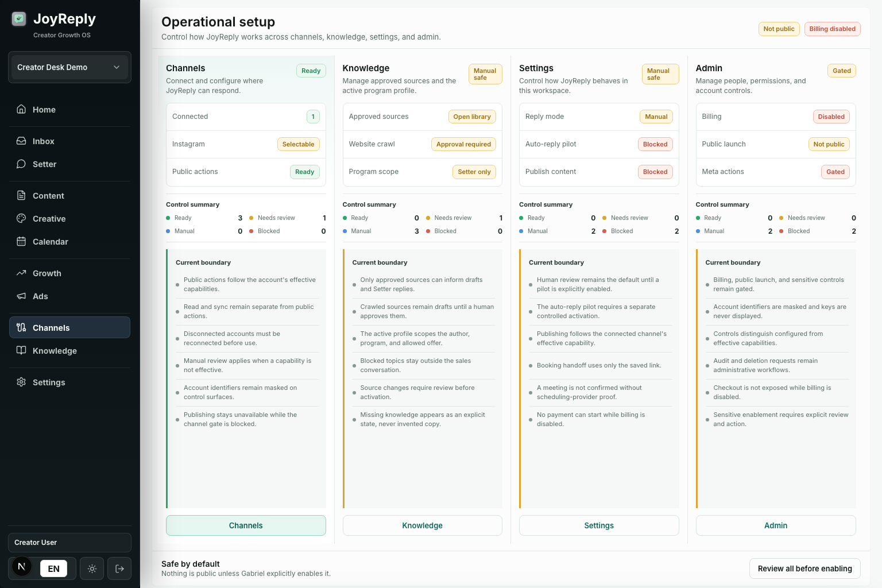Click Review all before enabling

(804, 568)
